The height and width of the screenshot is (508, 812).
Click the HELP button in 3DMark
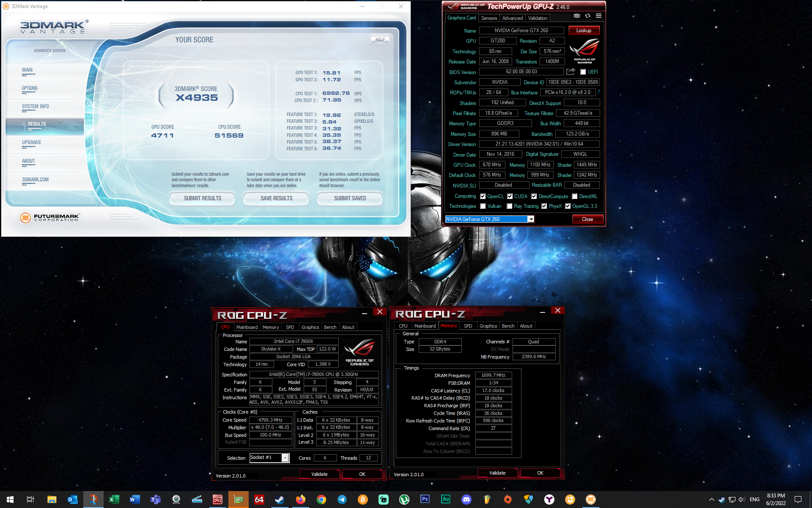[380, 40]
